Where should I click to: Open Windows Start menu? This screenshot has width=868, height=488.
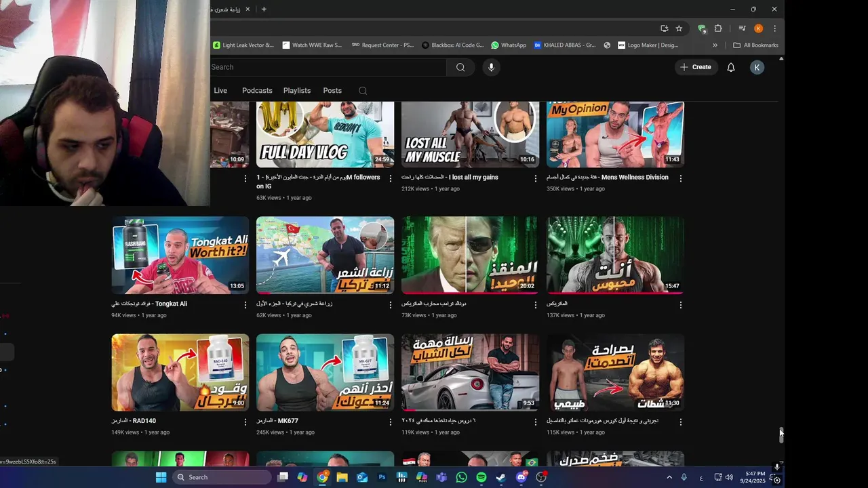(x=161, y=477)
